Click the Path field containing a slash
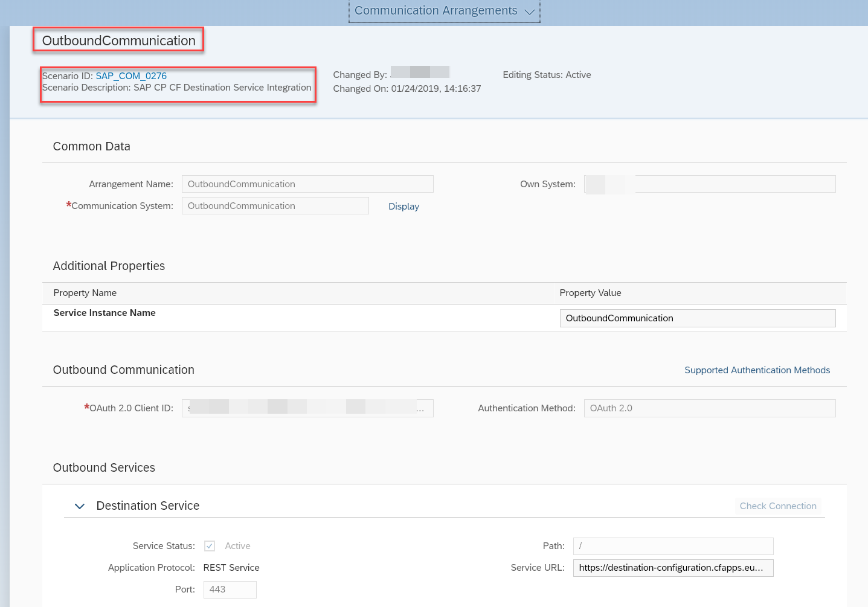The height and width of the screenshot is (607, 868). pos(672,545)
